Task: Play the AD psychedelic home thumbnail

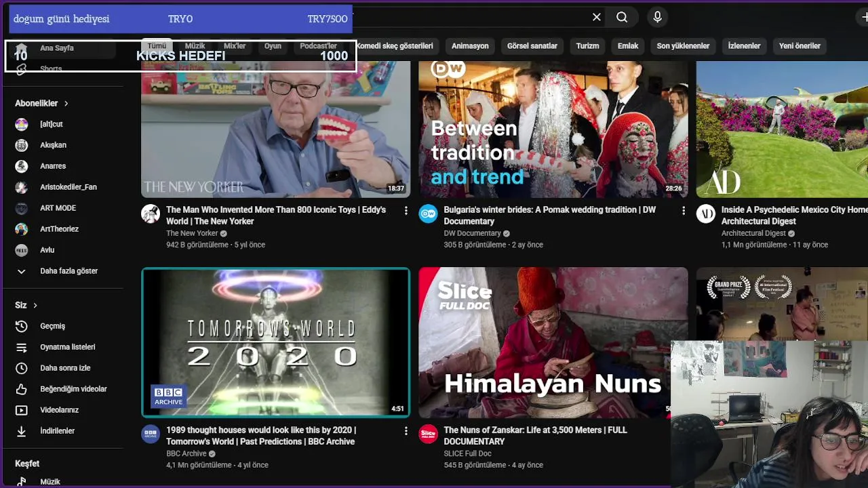Action: click(x=782, y=129)
